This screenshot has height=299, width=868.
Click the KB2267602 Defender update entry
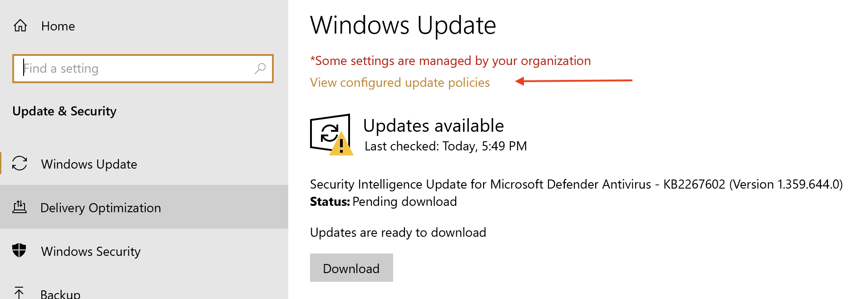(576, 184)
